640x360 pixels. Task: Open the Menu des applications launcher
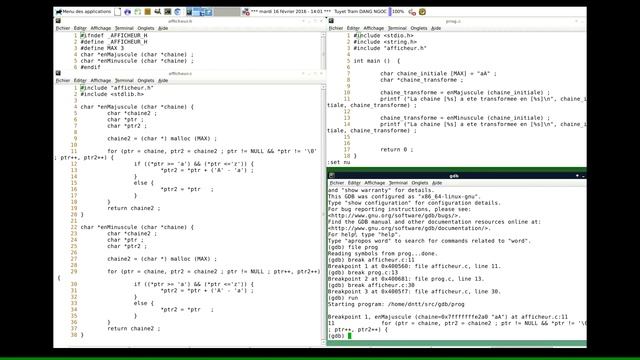(x=83, y=12)
